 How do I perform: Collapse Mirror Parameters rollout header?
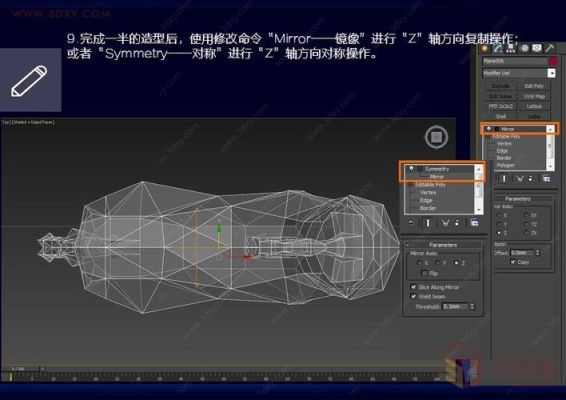pos(517,199)
